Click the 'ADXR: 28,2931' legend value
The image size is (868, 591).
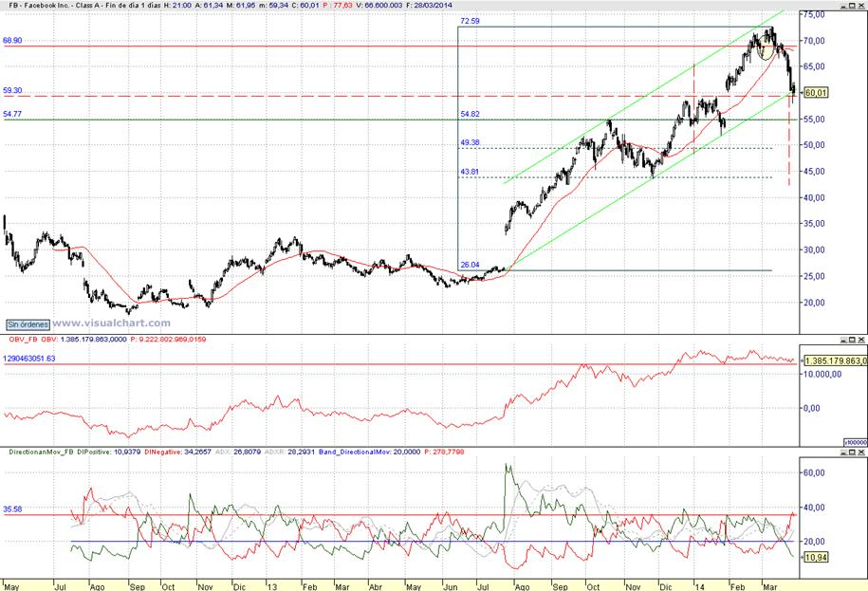click(x=289, y=452)
